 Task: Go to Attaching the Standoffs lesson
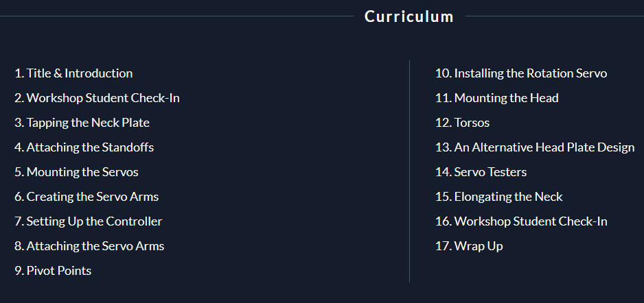(84, 147)
